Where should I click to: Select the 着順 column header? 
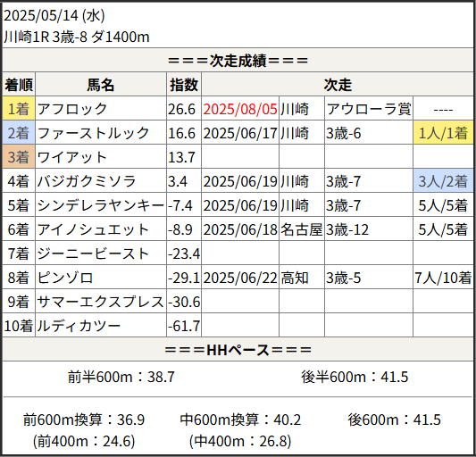19,85
